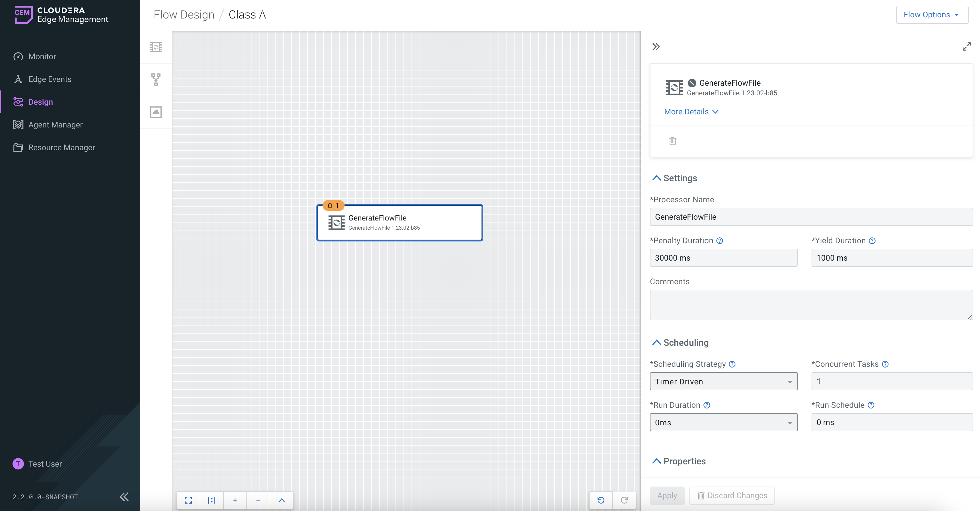Open the Scheduling Strategy dropdown
Screen dimensions: 980x511
pyautogui.click(x=723, y=381)
